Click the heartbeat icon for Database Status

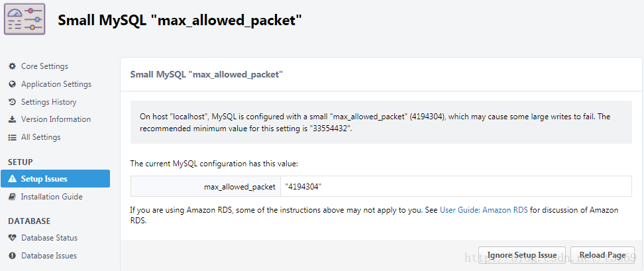click(x=13, y=238)
